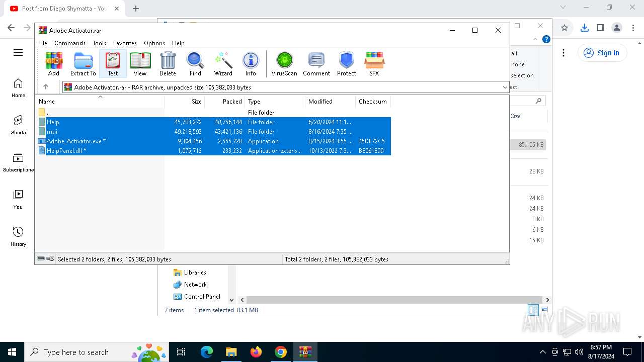Open Firefox from the taskbar
The image size is (644, 362).
[x=256, y=352]
